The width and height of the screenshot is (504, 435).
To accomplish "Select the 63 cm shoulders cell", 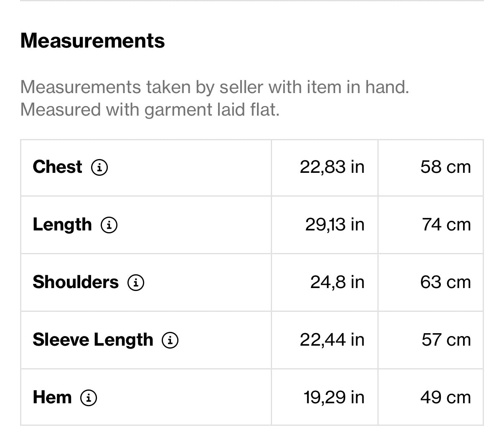I will [445, 282].
